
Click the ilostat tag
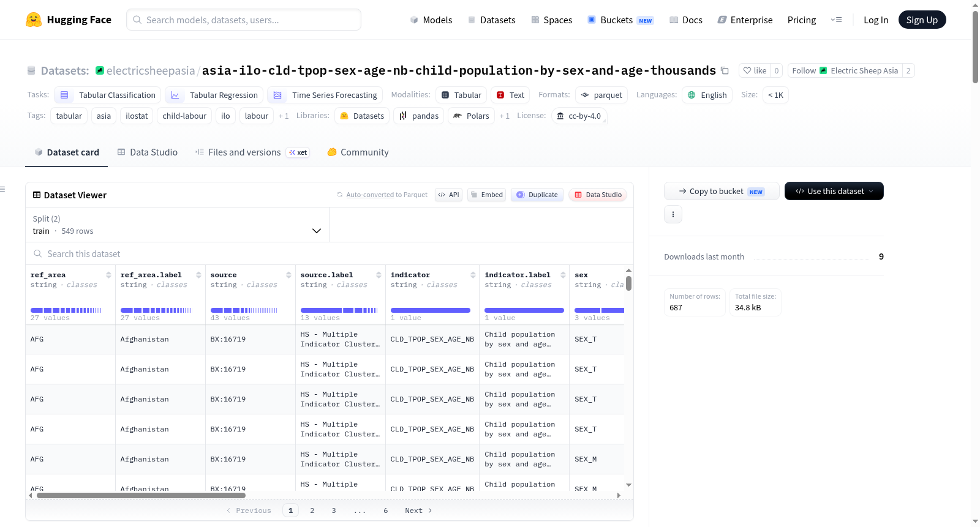137,116
